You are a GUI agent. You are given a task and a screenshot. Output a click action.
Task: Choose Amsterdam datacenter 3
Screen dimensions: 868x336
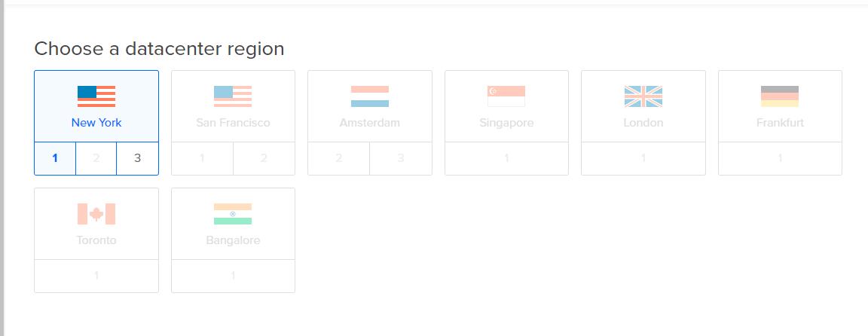[401, 158]
